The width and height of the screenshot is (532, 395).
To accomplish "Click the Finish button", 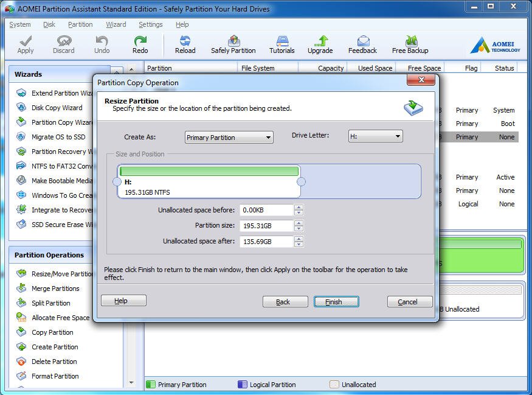I will click(336, 302).
